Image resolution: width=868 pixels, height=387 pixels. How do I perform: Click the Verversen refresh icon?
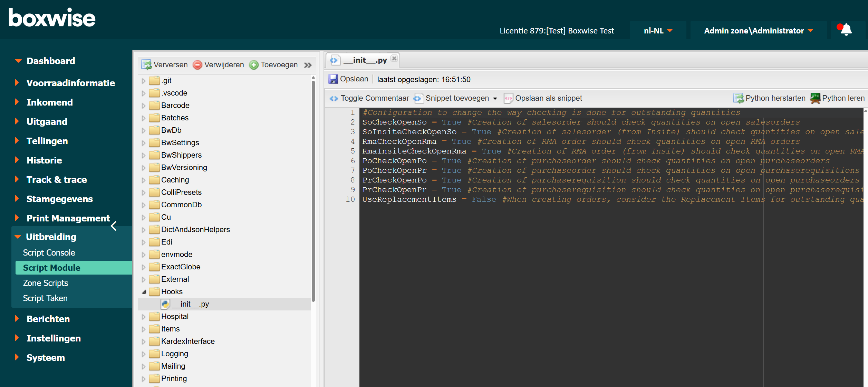147,65
